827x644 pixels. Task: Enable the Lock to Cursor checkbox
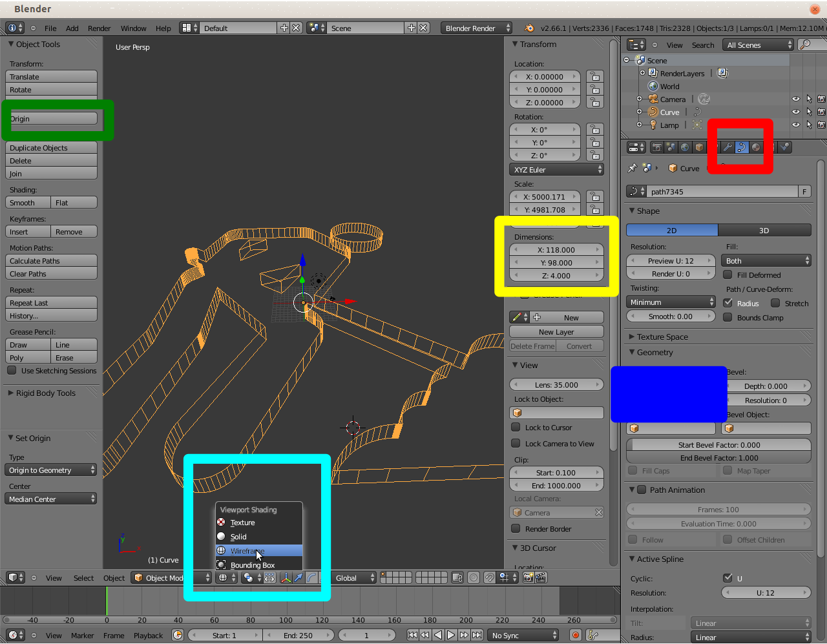point(516,428)
